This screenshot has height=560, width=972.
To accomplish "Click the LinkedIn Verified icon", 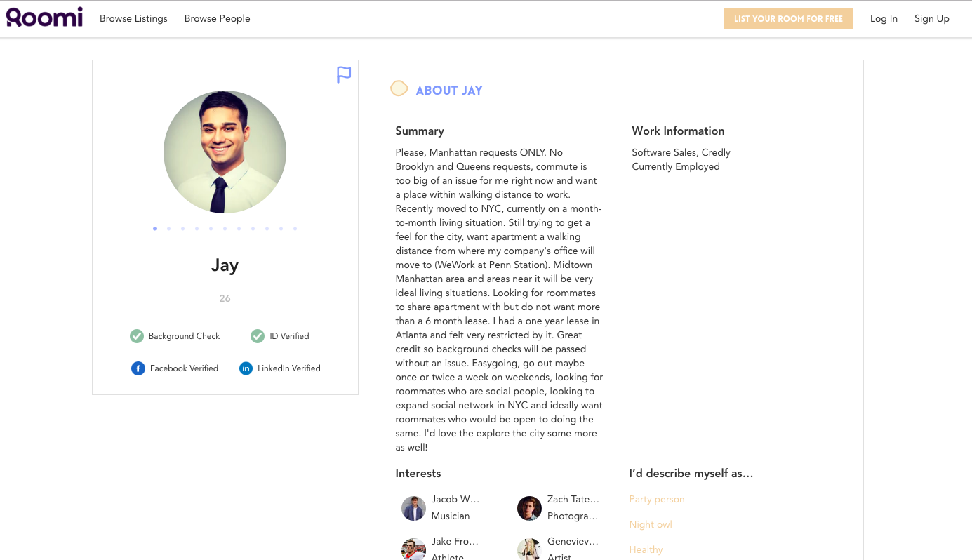I will point(246,368).
